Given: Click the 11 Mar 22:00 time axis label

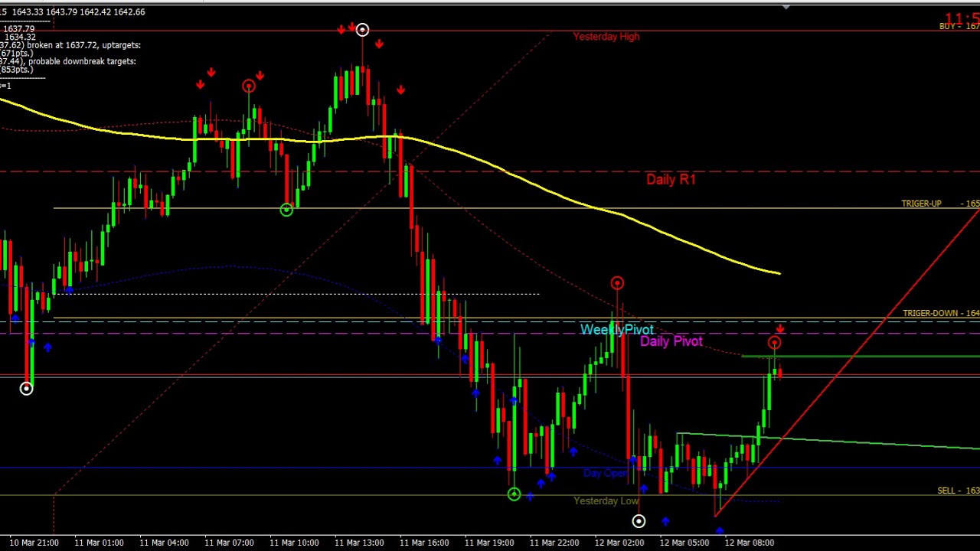Looking at the screenshot, I should tap(554, 543).
